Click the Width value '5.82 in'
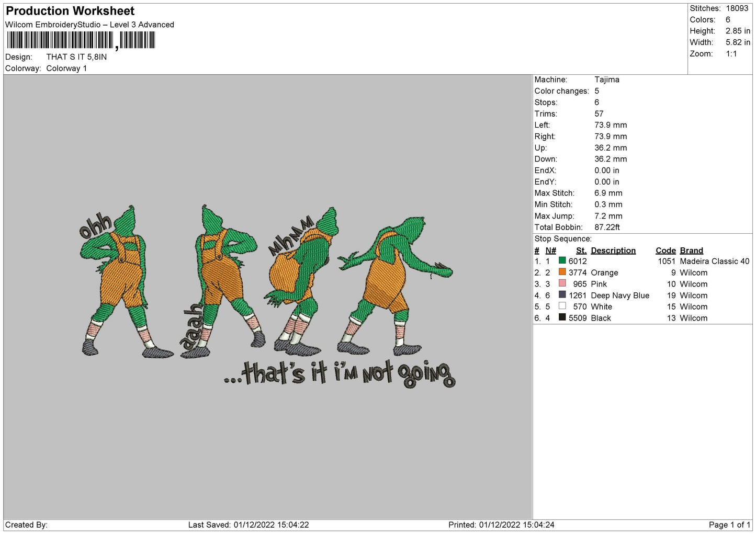This screenshot has width=756, height=534. [738, 42]
